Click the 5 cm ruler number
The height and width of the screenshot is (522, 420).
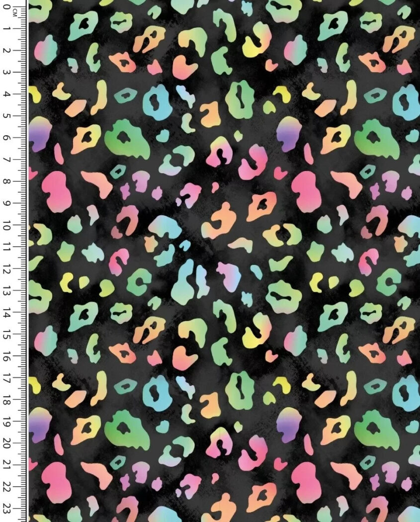tap(7, 116)
